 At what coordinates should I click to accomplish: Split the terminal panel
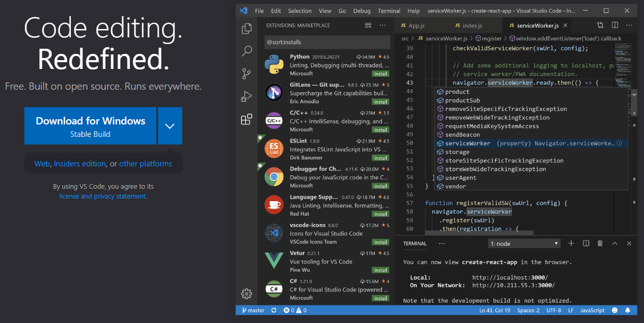[586, 243]
